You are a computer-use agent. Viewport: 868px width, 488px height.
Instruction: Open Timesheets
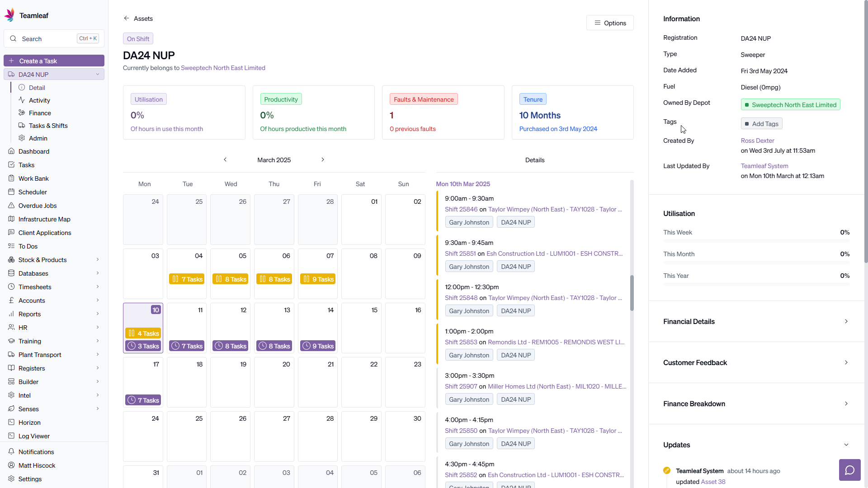(x=35, y=287)
